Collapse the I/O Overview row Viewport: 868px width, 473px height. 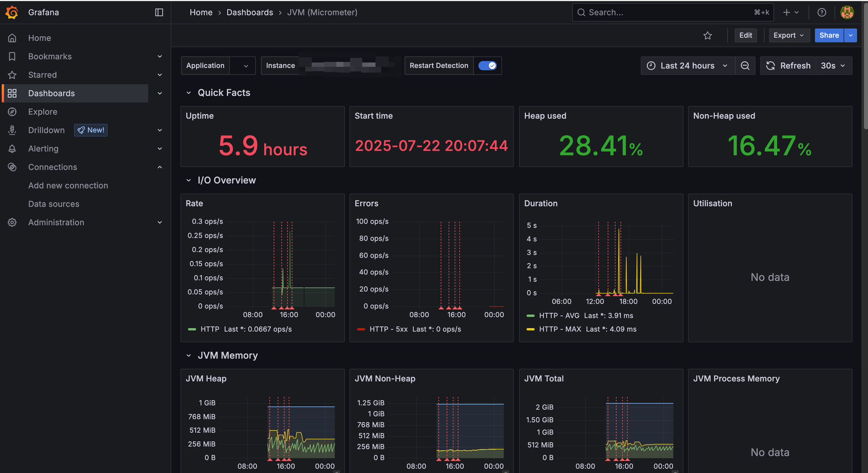point(189,180)
